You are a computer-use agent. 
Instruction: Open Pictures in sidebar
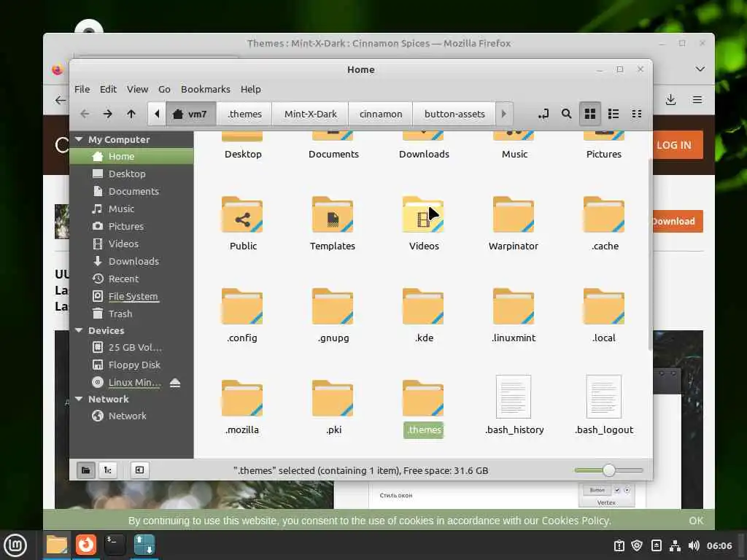131,226
